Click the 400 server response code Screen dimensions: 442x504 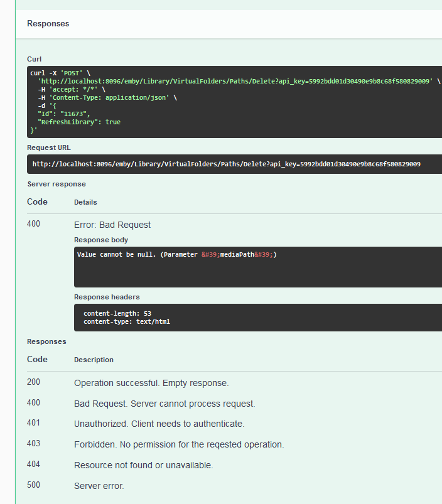pos(33,224)
